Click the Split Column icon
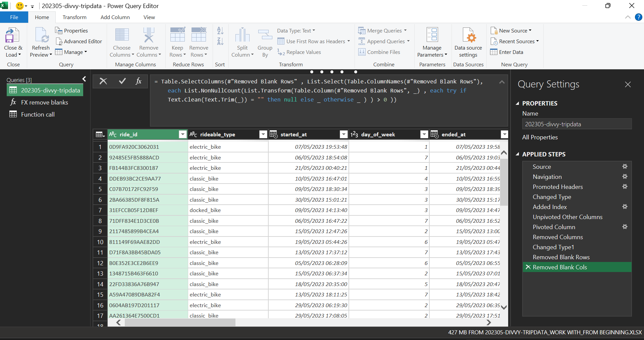 [x=242, y=36]
